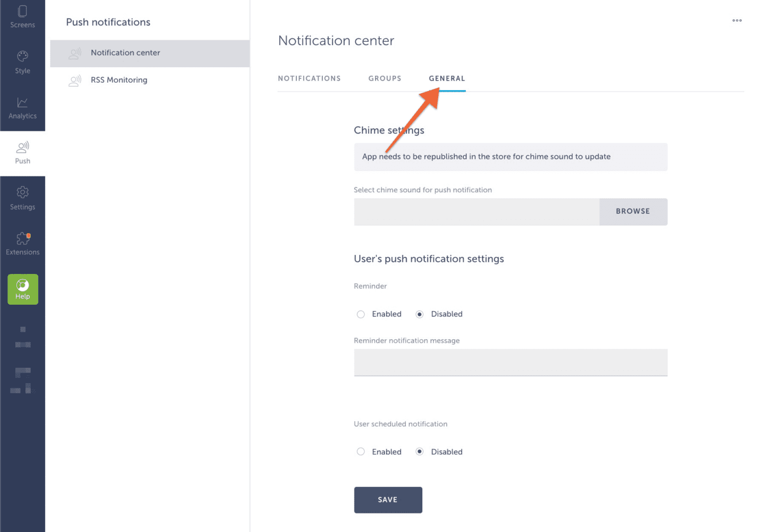Viewport: 763px width, 532px height.
Task: Select Disabled for User scheduled notification
Action: click(x=420, y=452)
